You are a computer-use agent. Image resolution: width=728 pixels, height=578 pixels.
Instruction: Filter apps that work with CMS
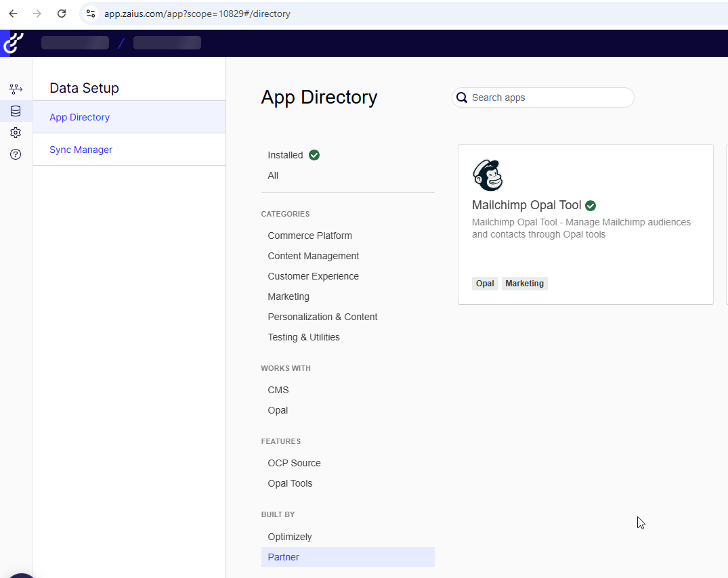point(278,390)
